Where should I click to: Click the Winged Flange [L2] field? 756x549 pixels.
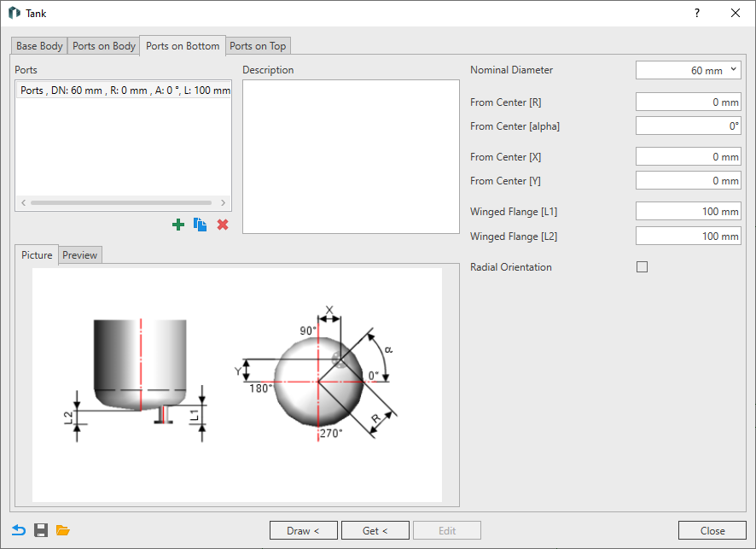[688, 236]
